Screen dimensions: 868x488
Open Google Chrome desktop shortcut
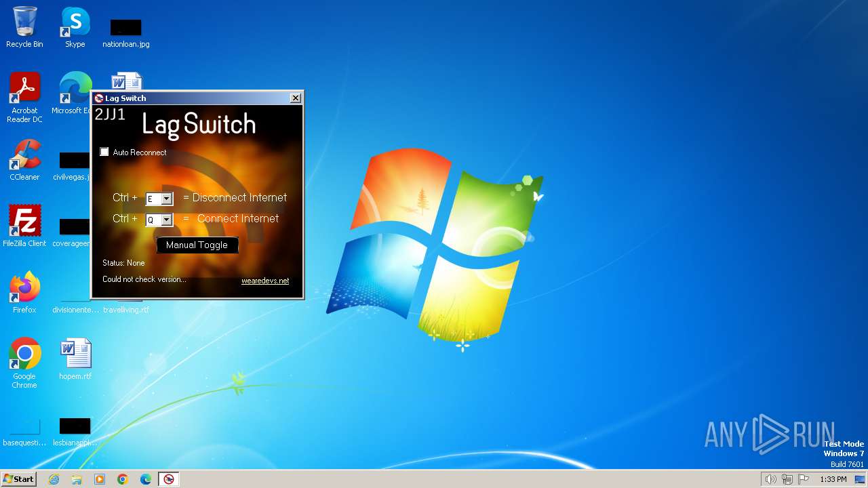24,363
